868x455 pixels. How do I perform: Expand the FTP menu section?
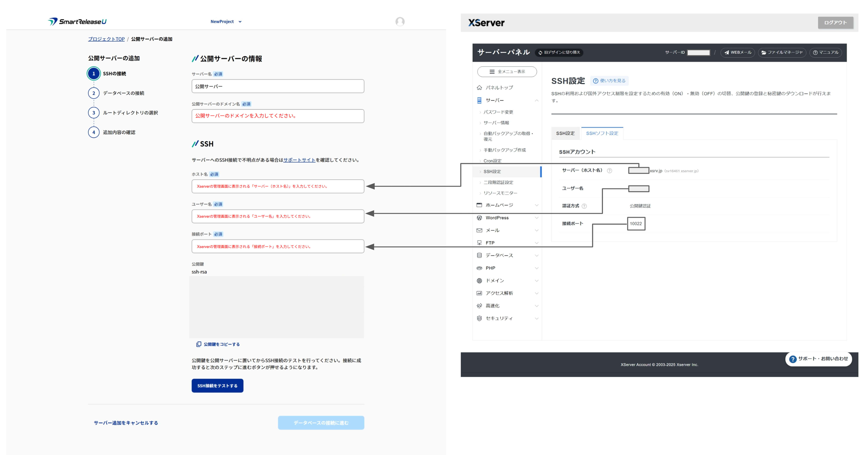click(x=536, y=243)
